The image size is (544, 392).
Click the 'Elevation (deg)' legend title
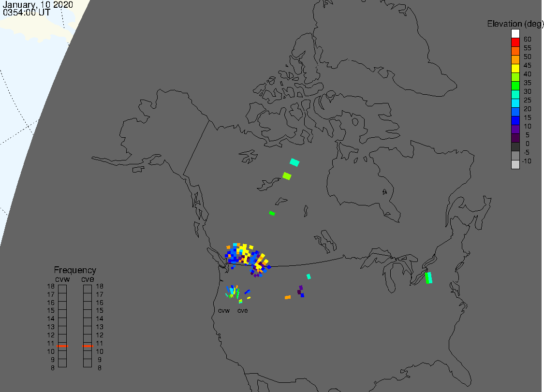coord(515,24)
